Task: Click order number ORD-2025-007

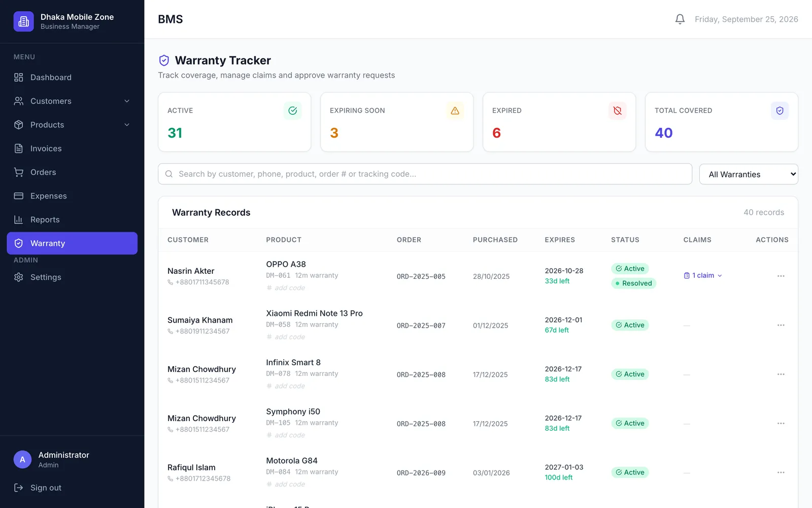Action: click(421, 326)
